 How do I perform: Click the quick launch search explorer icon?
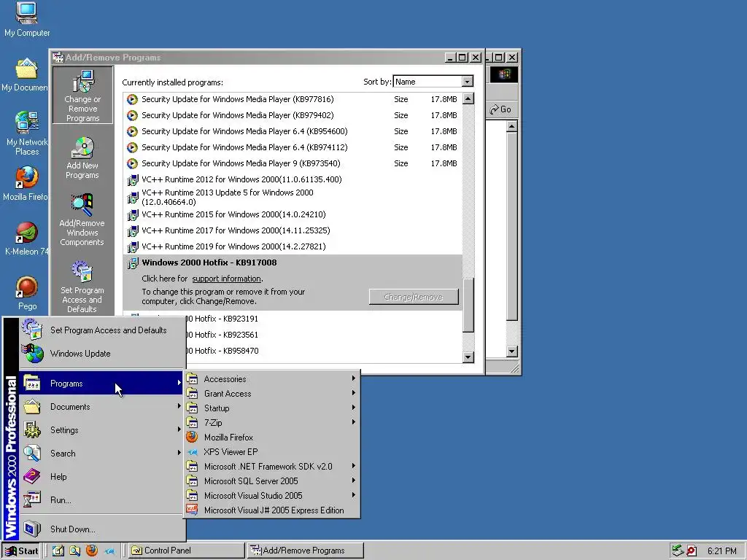pos(75,551)
